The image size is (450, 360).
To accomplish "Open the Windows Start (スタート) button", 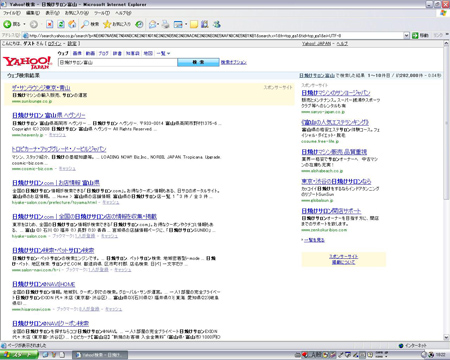I will [19, 355].
